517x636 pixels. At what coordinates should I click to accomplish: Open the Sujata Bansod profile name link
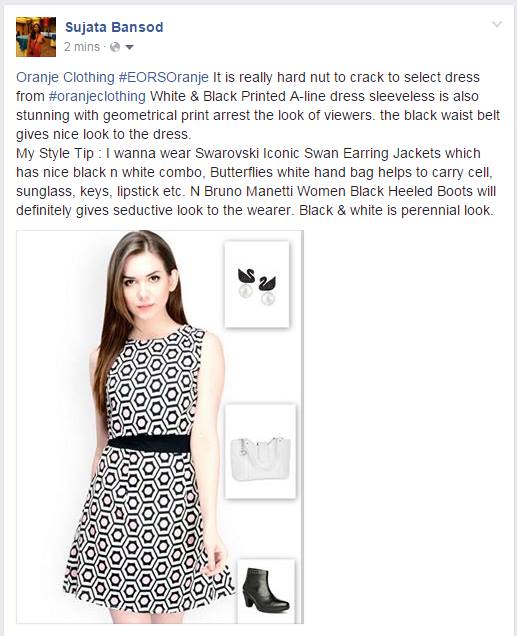[x=114, y=27]
